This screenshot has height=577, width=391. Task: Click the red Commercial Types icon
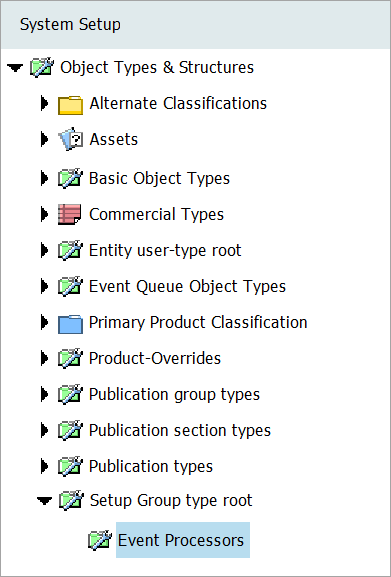tap(70, 214)
